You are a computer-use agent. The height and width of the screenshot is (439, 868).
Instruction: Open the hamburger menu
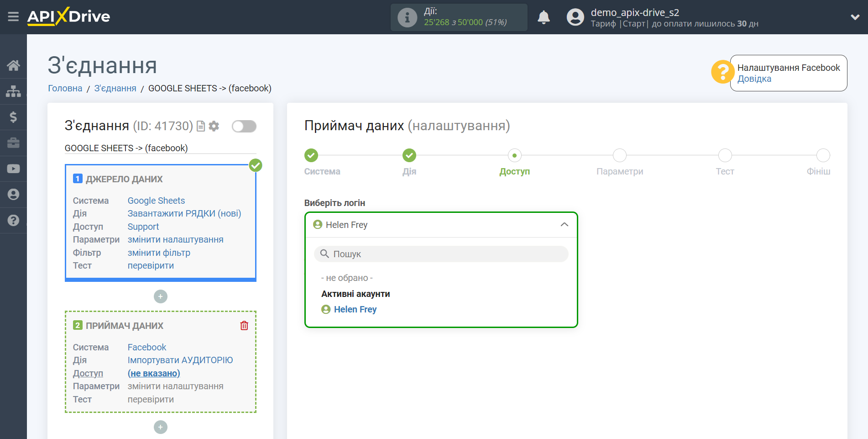13,17
